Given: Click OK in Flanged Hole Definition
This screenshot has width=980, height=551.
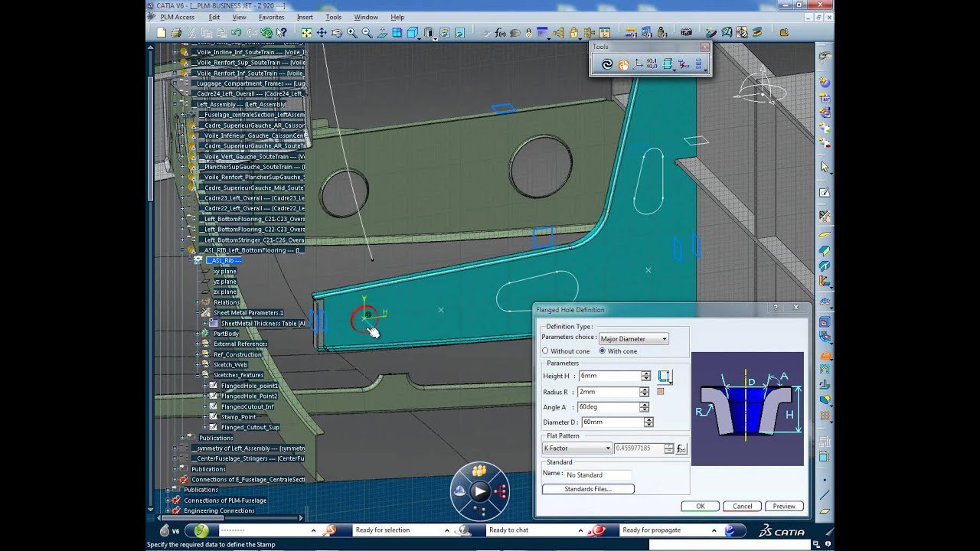Looking at the screenshot, I should [701, 506].
